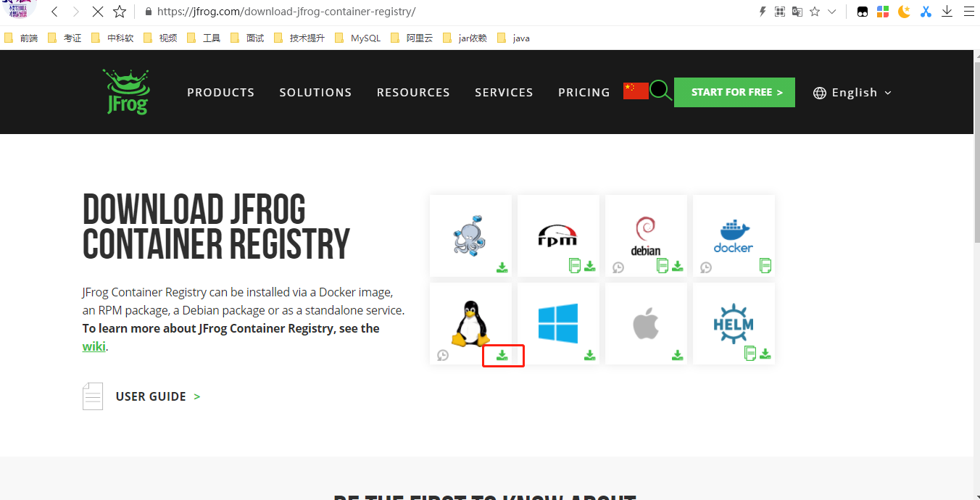This screenshot has height=500, width=980.
Task: Download the Helm chart
Action: [765, 354]
